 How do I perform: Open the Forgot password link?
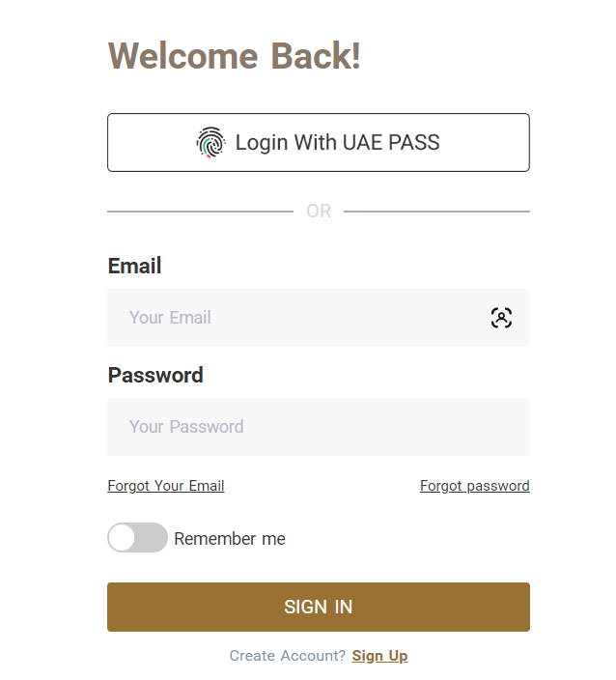[x=474, y=486]
